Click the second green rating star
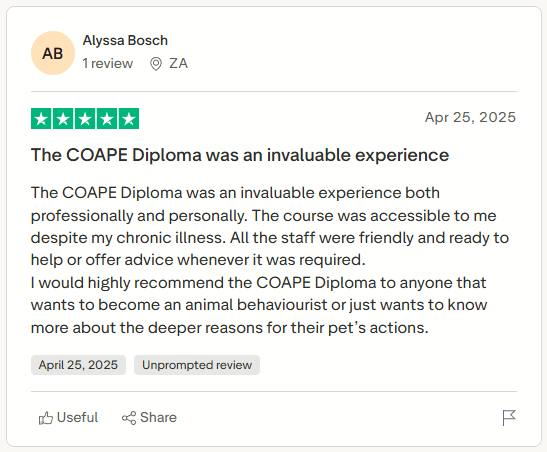This screenshot has width=547, height=452. click(x=63, y=119)
